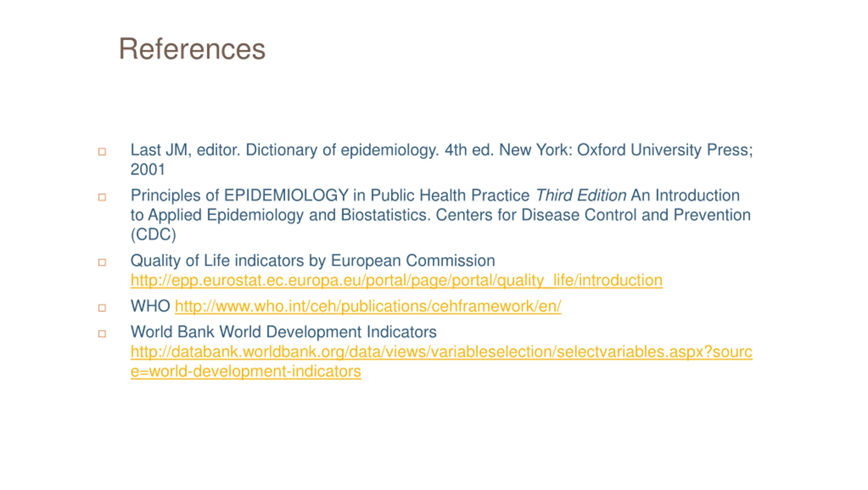Click Dictionary of epidemiology text
This screenshot has width=868, height=490.
tap(342, 150)
